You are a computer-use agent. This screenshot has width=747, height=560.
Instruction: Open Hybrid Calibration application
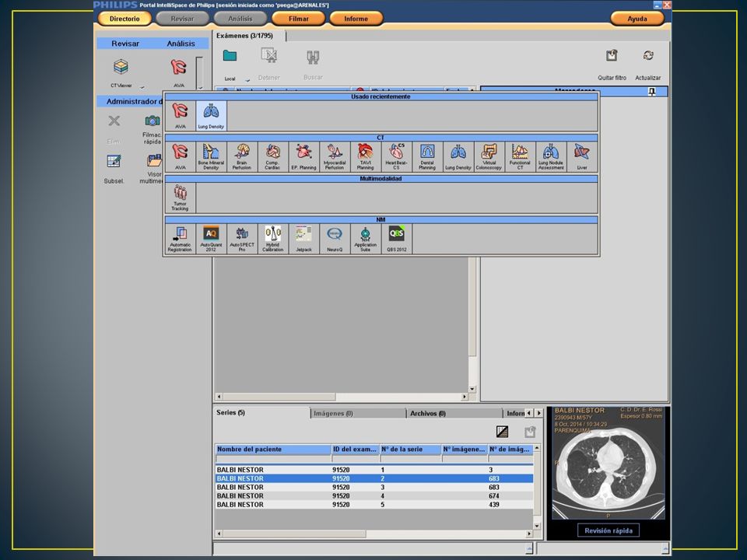point(272,239)
